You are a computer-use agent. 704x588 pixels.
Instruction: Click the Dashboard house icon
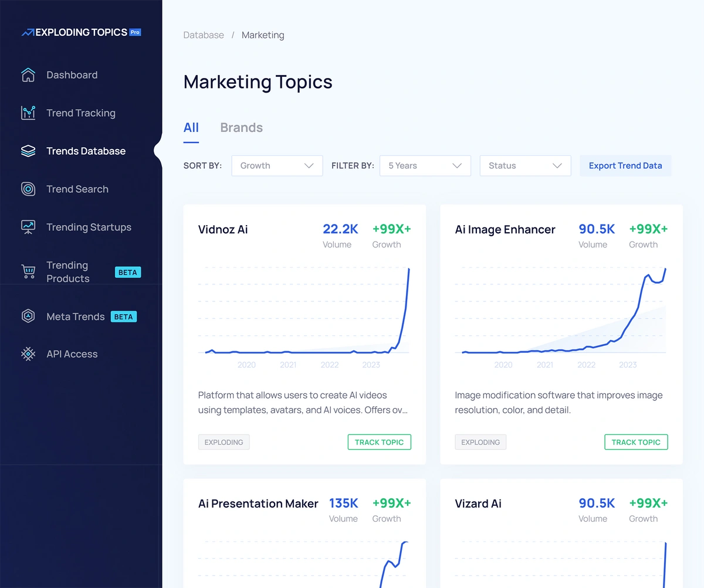[x=28, y=75]
